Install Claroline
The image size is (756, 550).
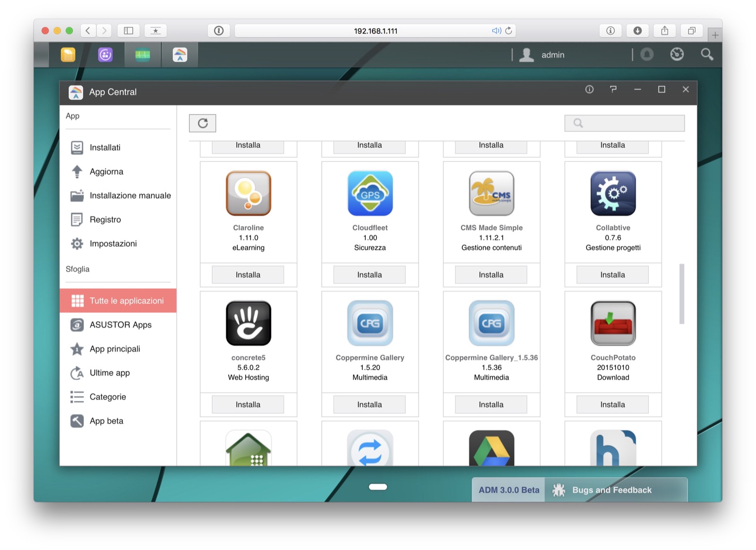coord(248,275)
